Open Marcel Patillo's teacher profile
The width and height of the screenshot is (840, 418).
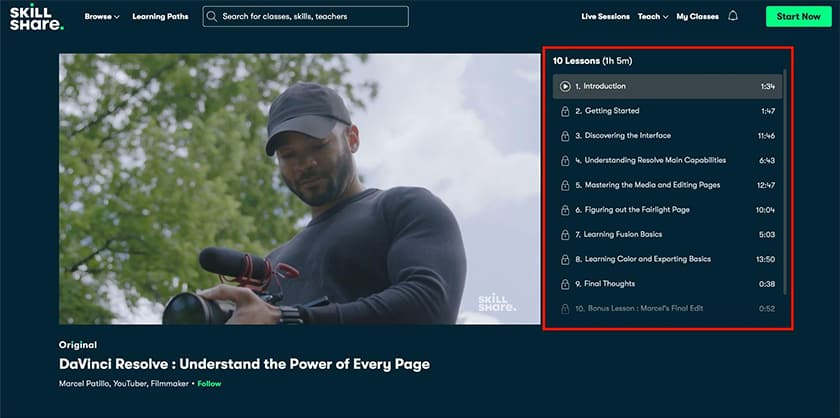tap(124, 384)
